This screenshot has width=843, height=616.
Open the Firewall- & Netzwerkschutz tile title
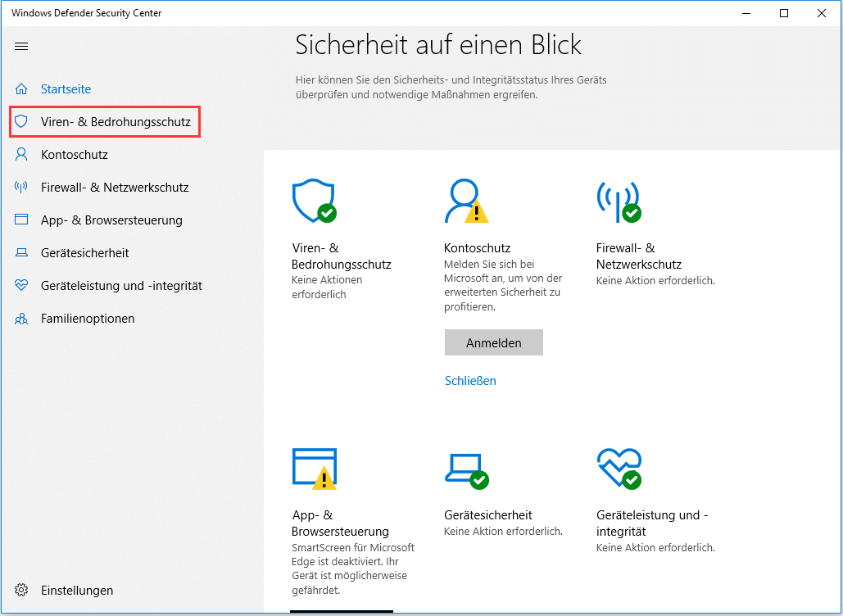(639, 256)
